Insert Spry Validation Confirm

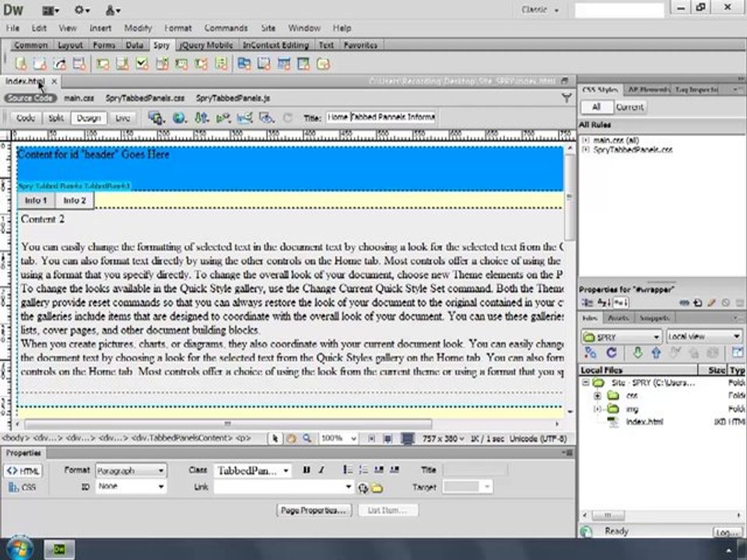tap(201, 64)
